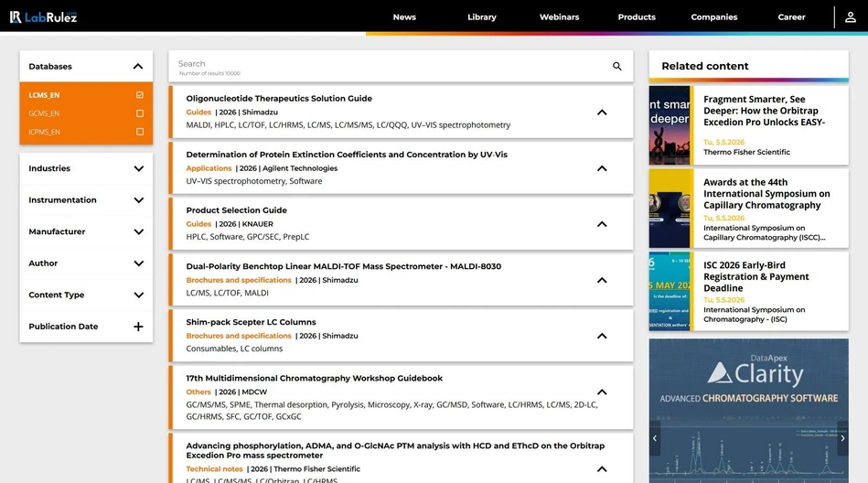Collapse the MALDI-8030 brochure entry
The width and height of the screenshot is (868, 483).
pos(602,280)
